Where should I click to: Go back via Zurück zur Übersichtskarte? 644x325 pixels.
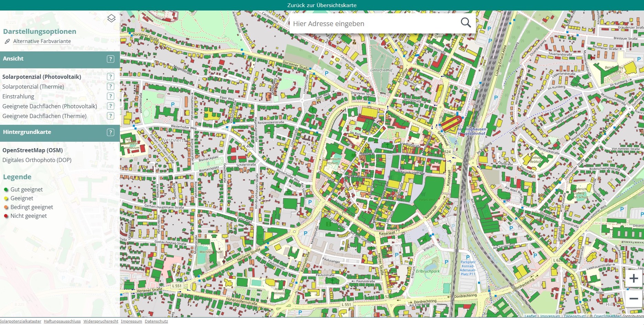pos(322,5)
